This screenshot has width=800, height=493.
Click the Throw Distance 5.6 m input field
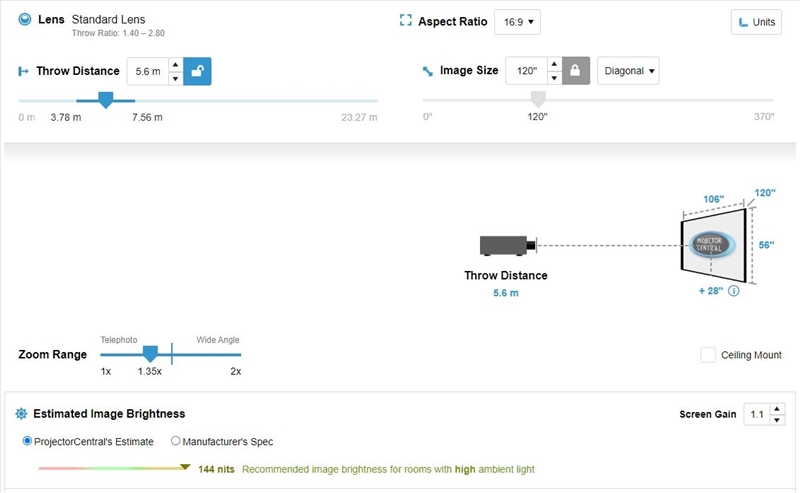pyautogui.click(x=148, y=71)
